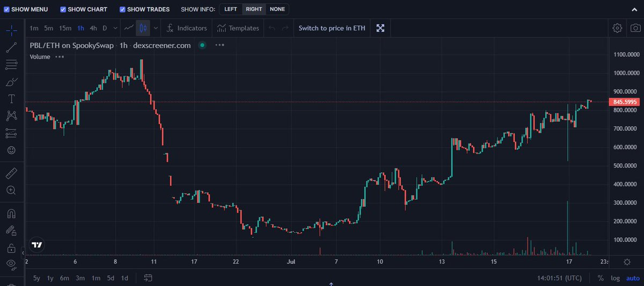Toggle percent price scale
Screen dimensions: 644x286
click(x=601, y=278)
